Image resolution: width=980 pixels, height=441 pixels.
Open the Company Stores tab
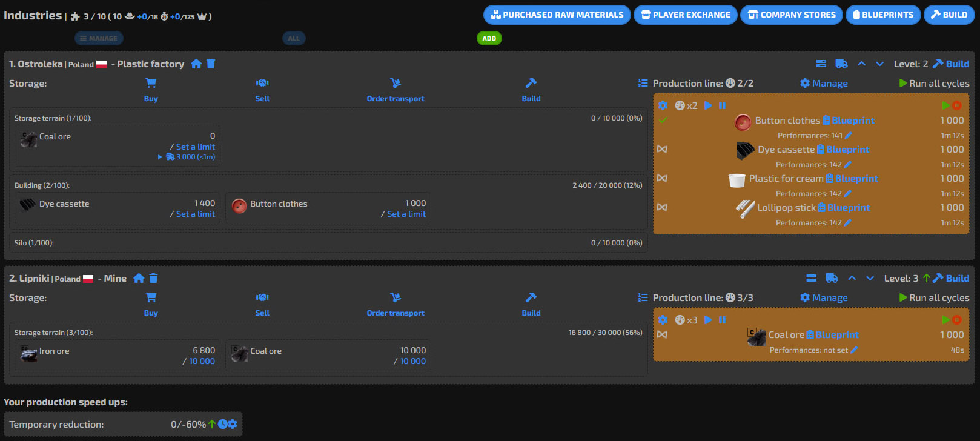tap(791, 15)
